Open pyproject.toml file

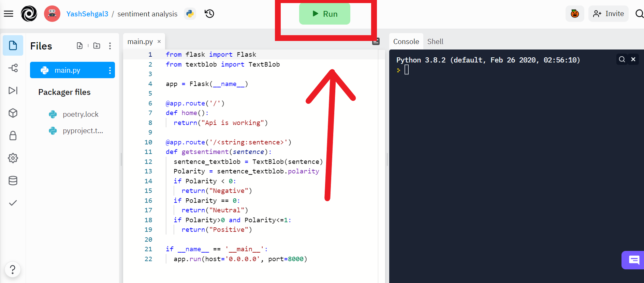(x=83, y=131)
